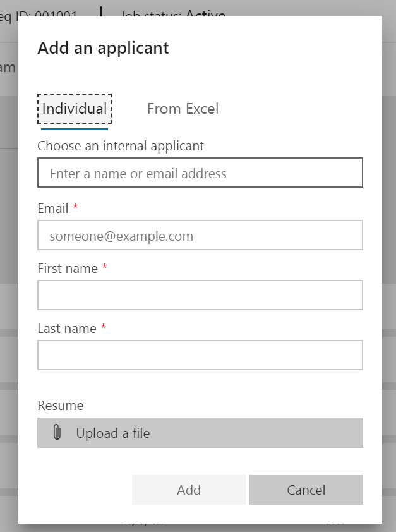The height and width of the screenshot is (532, 396).
Task: Switch to the From Excel tab
Action: click(183, 109)
